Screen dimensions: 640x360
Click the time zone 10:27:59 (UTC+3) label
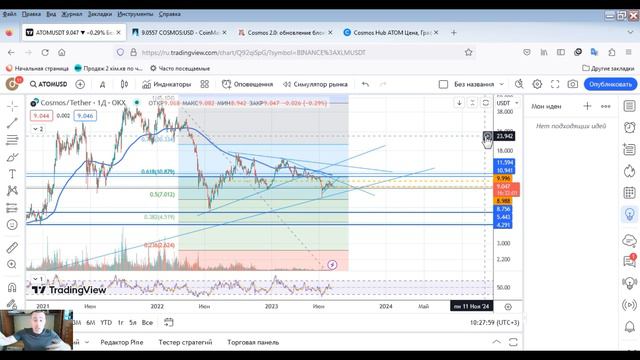[494, 322]
